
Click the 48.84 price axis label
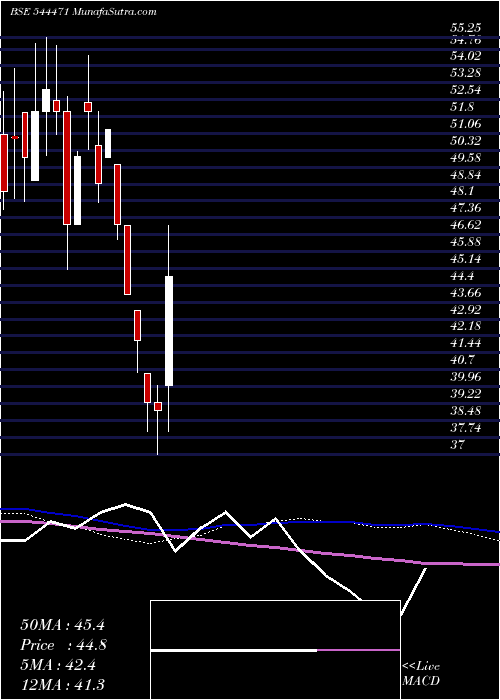point(466,175)
